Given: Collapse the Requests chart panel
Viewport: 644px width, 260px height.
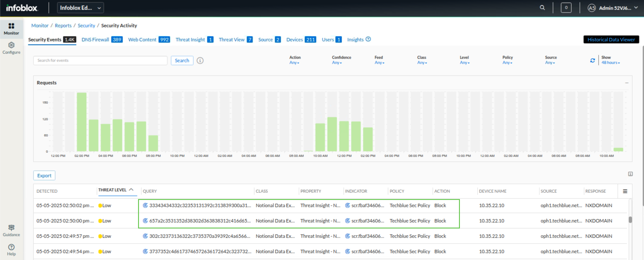Looking at the screenshot, I should [627, 83].
